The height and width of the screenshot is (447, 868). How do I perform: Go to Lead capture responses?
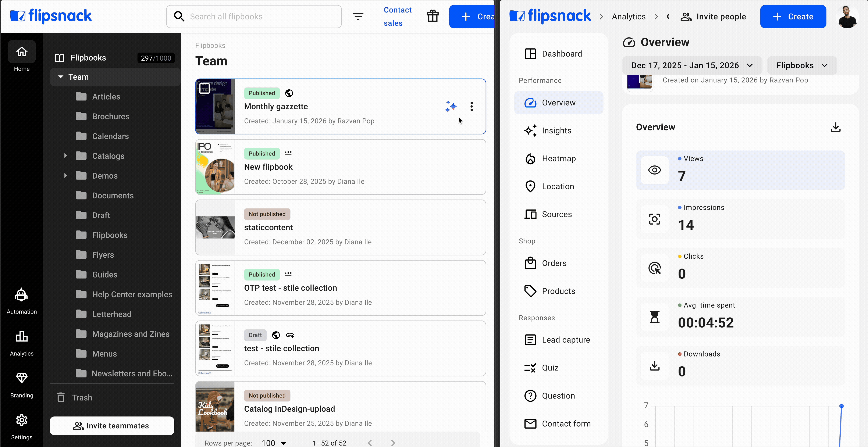(x=566, y=340)
